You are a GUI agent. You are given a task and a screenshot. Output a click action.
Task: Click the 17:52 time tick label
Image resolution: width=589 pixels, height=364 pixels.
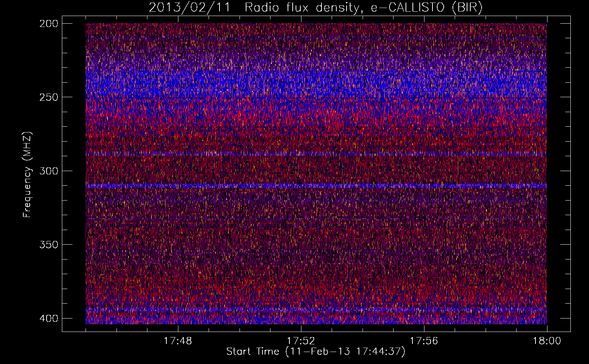[x=301, y=341]
